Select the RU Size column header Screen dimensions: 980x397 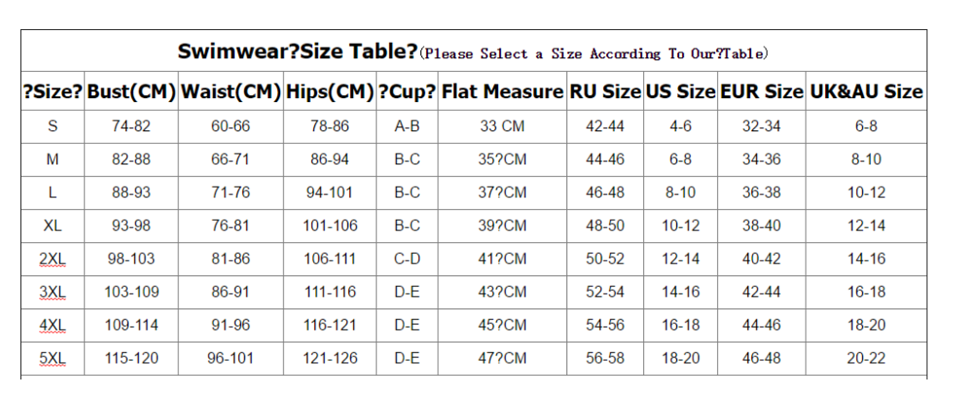pyautogui.click(x=605, y=91)
